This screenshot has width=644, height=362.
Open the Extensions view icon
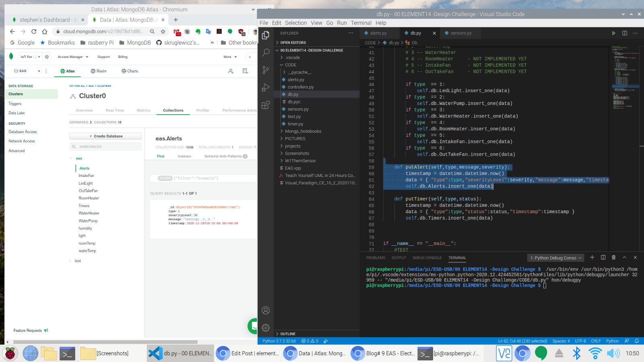(266, 105)
